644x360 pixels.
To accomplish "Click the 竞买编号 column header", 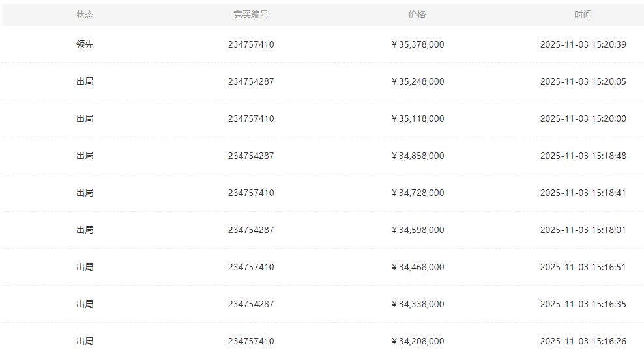I will [x=251, y=14].
